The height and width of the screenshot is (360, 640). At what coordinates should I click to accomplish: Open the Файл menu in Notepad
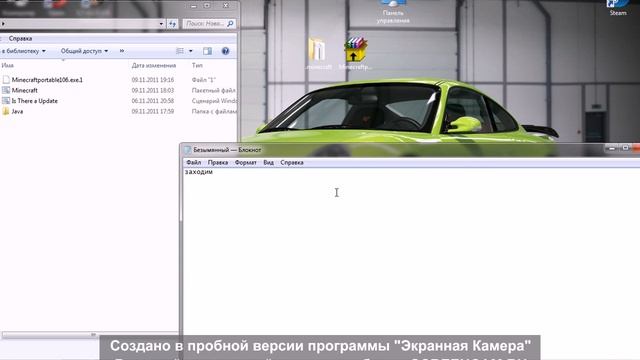[193, 162]
